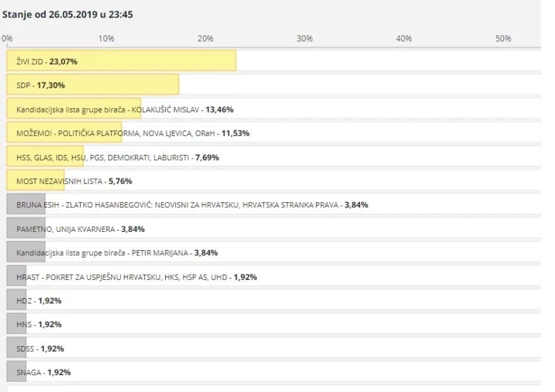Image resolution: width=555 pixels, height=392 pixels.
Task: Click the SDSS 1,92% result row
Action: click(40, 349)
